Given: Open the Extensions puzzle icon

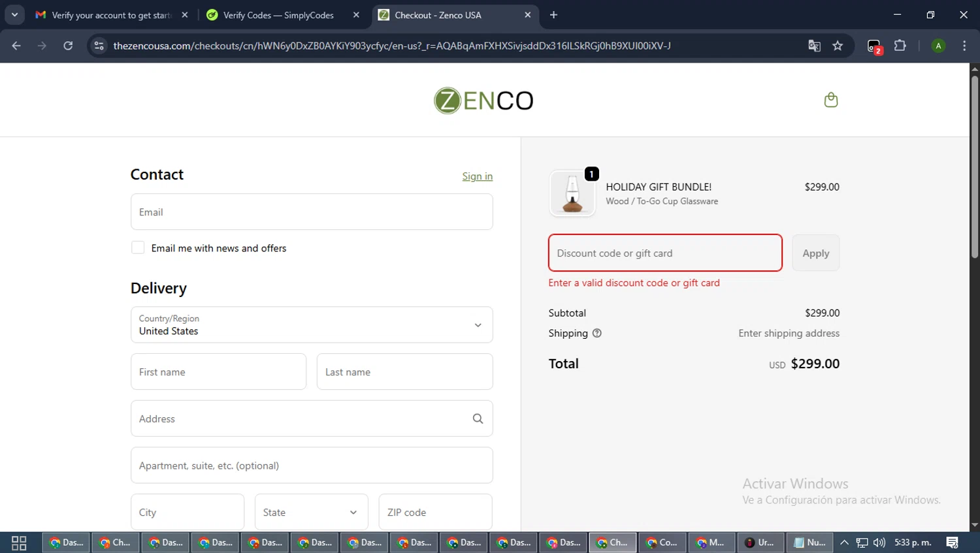Looking at the screenshot, I should click(x=900, y=46).
